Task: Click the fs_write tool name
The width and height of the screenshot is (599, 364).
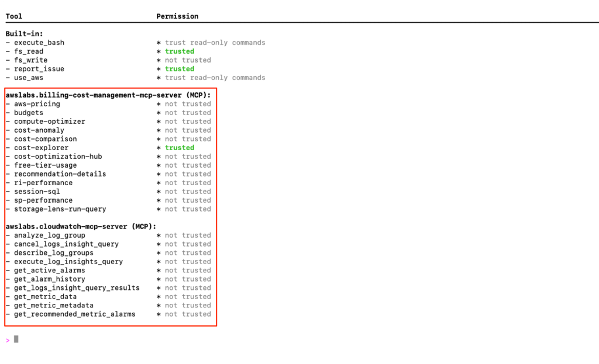Action: point(30,60)
